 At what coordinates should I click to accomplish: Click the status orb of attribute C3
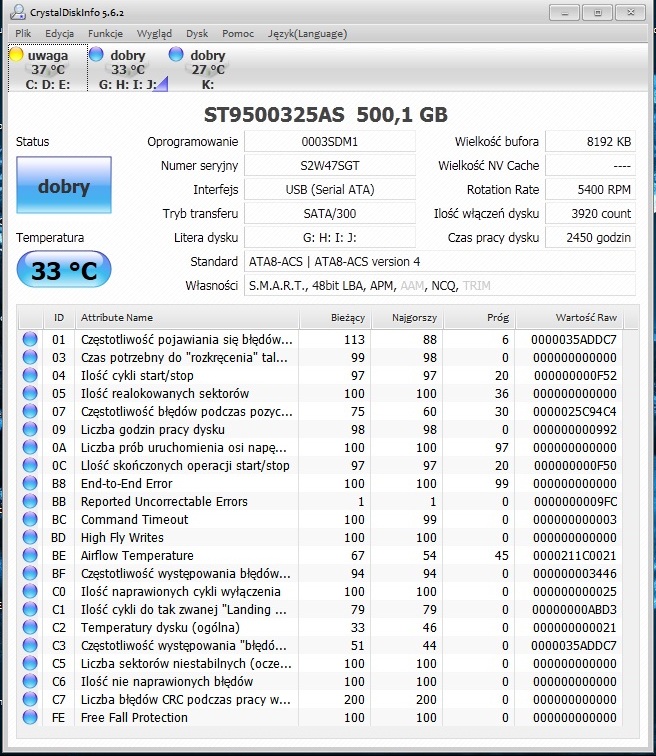(x=30, y=645)
